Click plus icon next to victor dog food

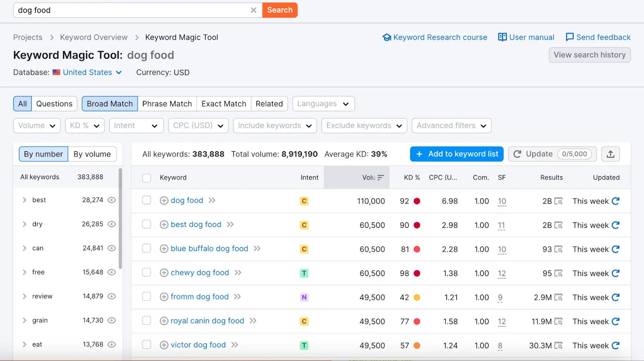[x=164, y=345]
